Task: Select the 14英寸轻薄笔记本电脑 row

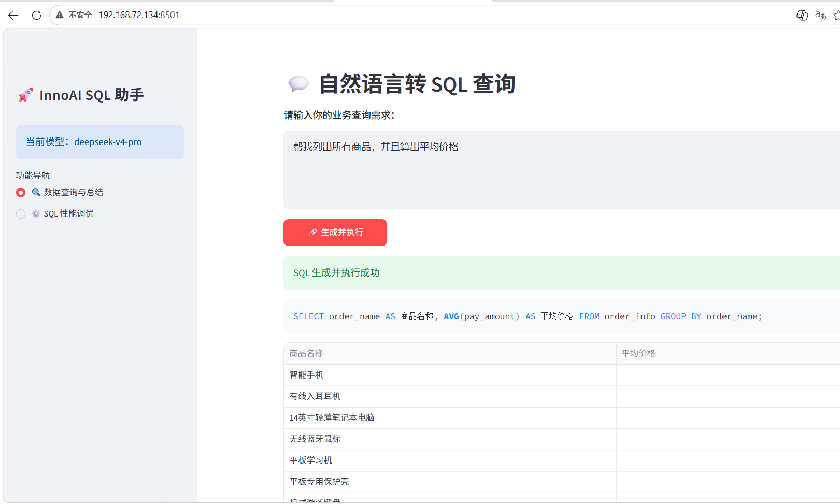Action: [562, 417]
